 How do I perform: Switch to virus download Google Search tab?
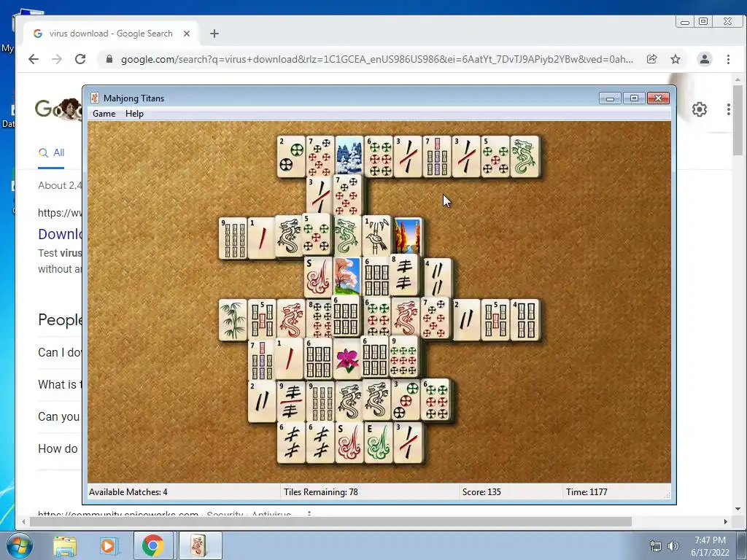pyautogui.click(x=111, y=34)
